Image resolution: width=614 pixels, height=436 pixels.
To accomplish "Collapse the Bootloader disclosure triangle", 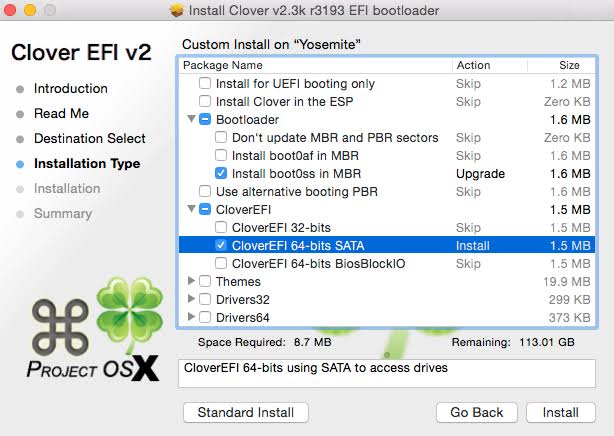I will click(x=191, y=119).
